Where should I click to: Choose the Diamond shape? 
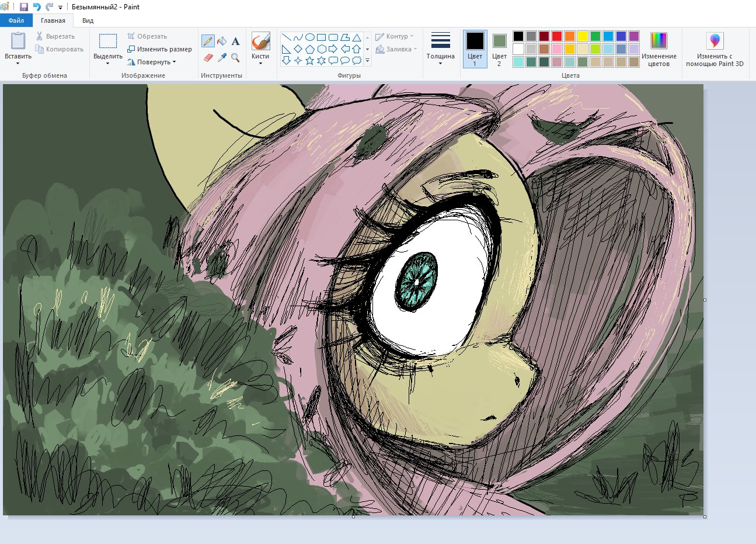coord(298,49)
